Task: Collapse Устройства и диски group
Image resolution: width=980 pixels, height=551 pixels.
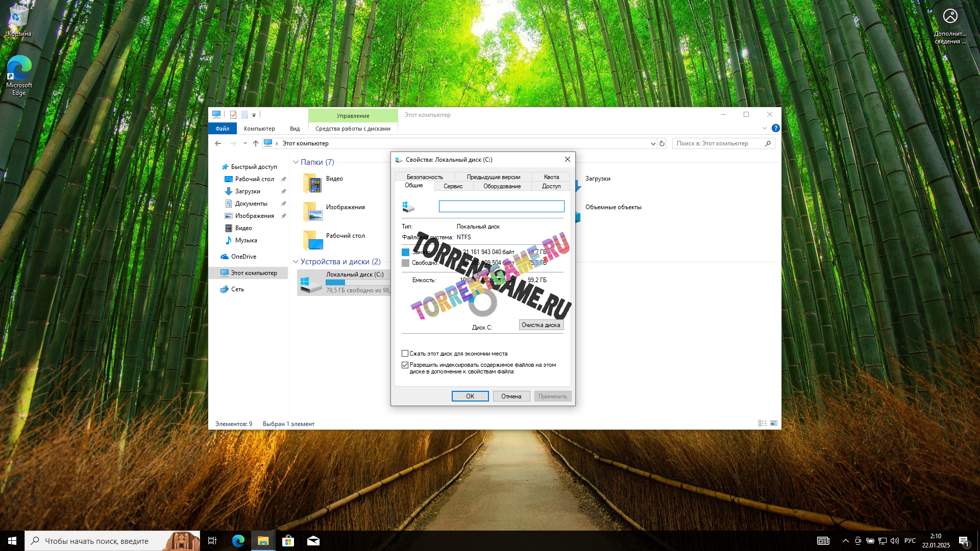Action: coord(296,262)
